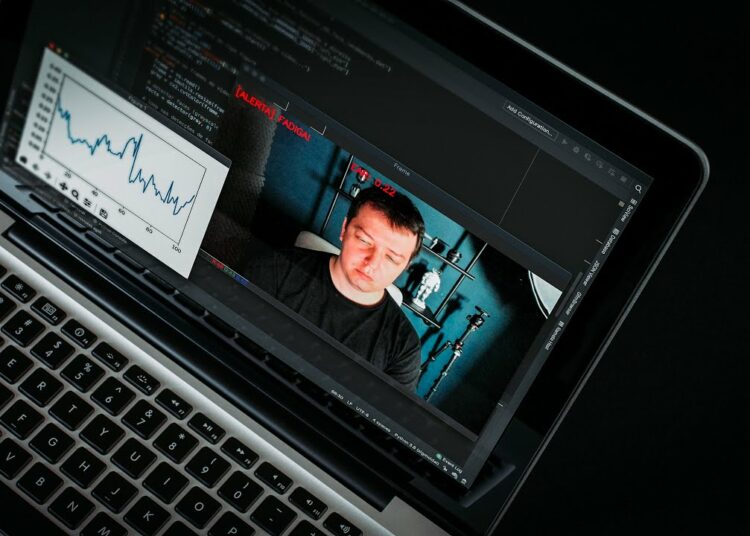Open Configure subplots in plot toolbar
750x536 pixels.
pos(88,203)
